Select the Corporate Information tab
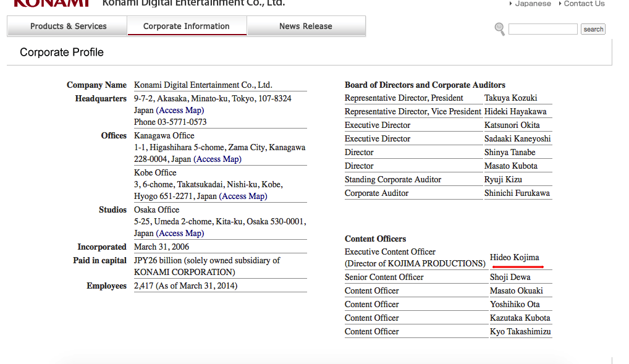The width and height of the screenshot is (629, 364). 187,26
